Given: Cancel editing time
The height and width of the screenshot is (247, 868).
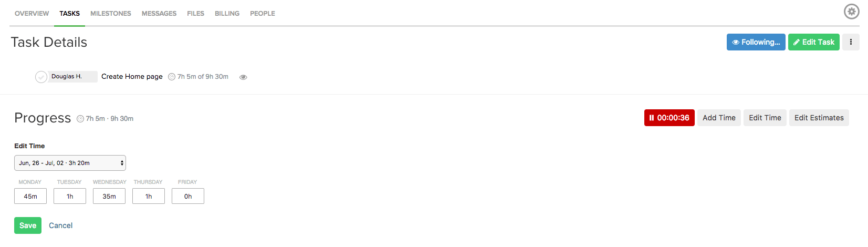Looking at the screenshot, I should click(x=61, y=225).
